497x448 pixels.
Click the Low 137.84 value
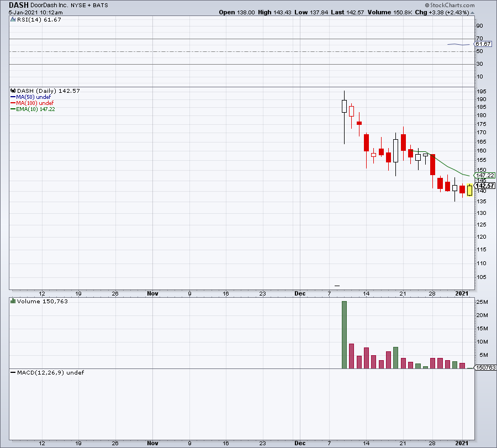(311, 12)
